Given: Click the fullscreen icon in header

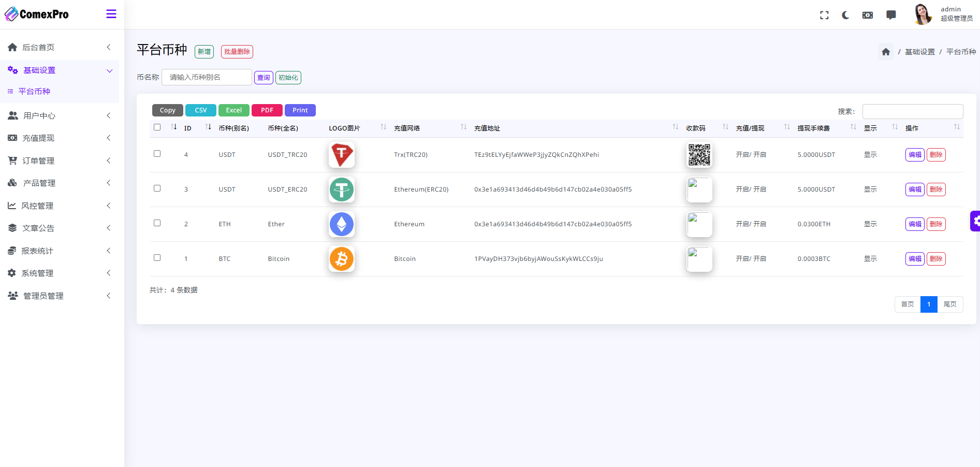Looking at the screenshot, I should coord(824,16).
